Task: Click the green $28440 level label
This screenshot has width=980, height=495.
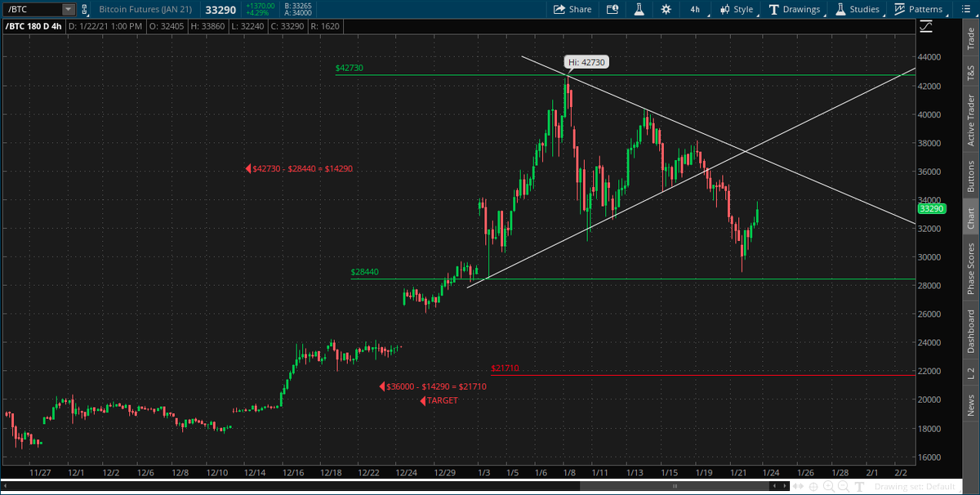Action: [365, 272]
